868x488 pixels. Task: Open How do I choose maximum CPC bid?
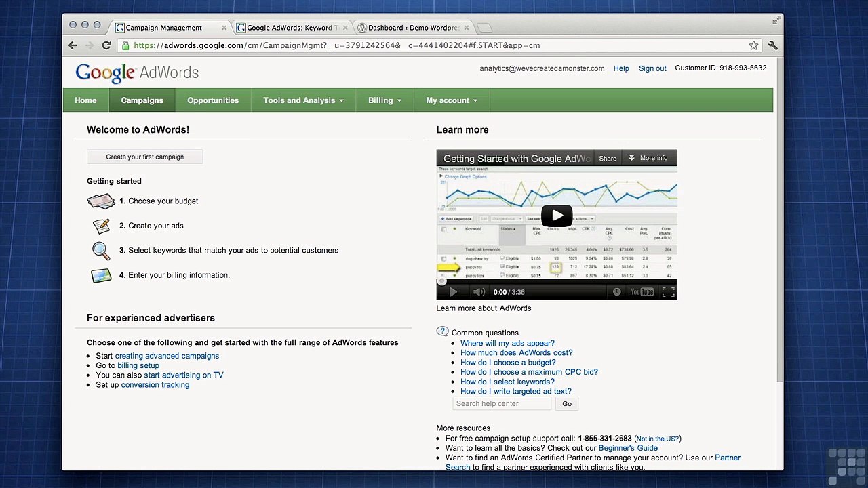[x=529, y=371]
